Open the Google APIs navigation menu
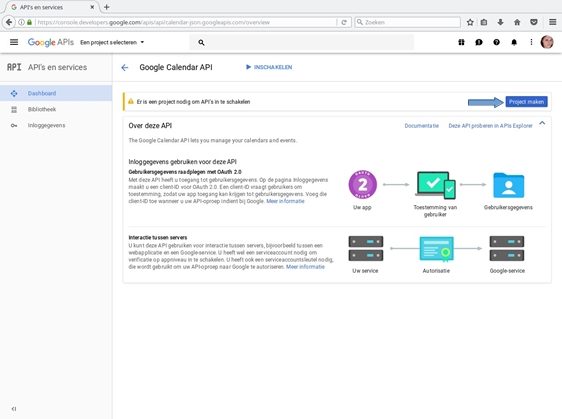The image size is (562, 419). [14, 42]
